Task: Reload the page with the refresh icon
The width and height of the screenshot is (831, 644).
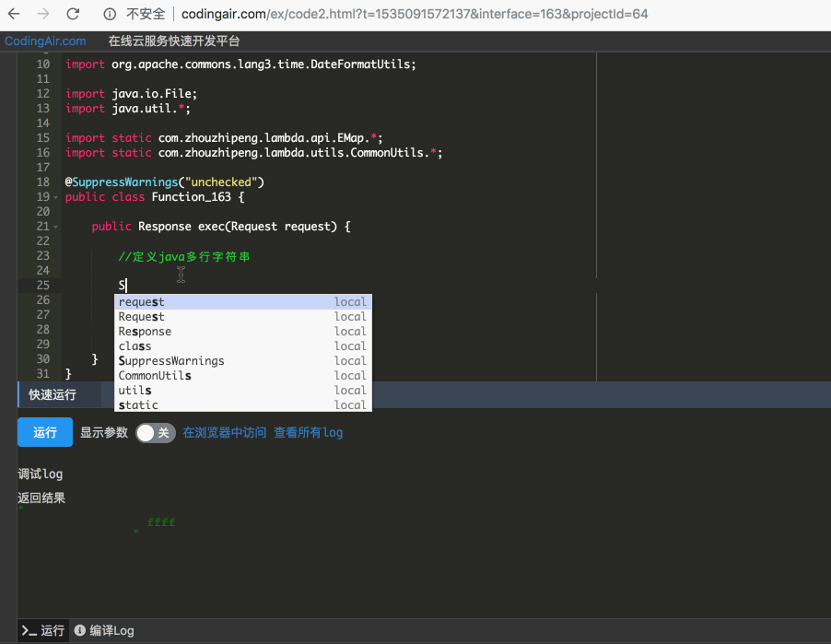Action: pyautogui.click(x=73, y=14)
